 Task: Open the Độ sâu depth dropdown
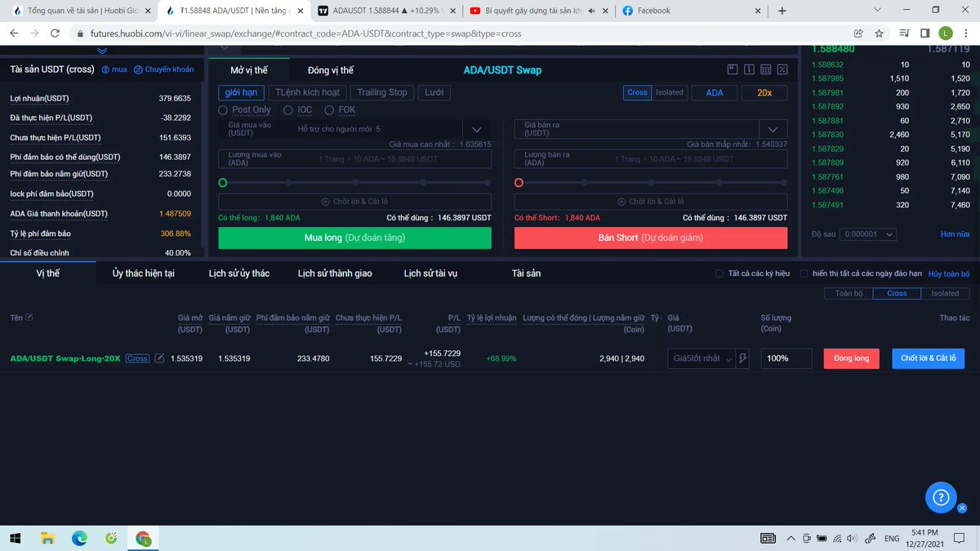click(x=868, y=234)
